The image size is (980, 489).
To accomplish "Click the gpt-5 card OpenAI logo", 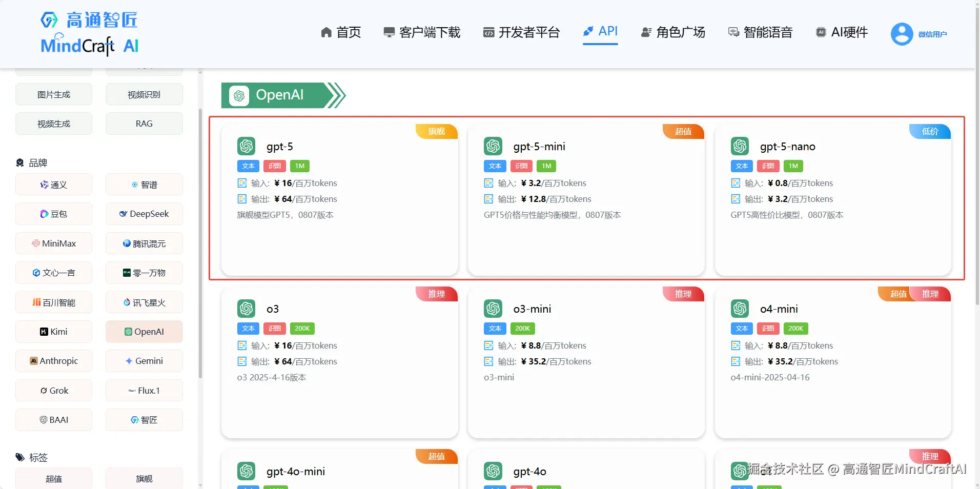I will [x=246, y=146].
